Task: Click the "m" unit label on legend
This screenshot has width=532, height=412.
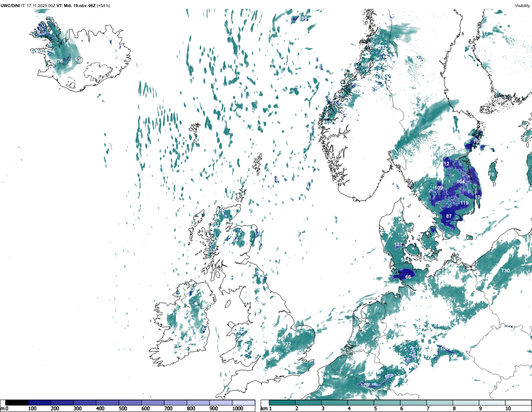Action: (x=2, y=409)
